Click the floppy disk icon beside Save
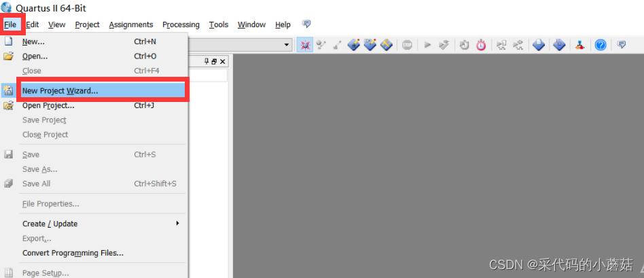 (9, 154)
